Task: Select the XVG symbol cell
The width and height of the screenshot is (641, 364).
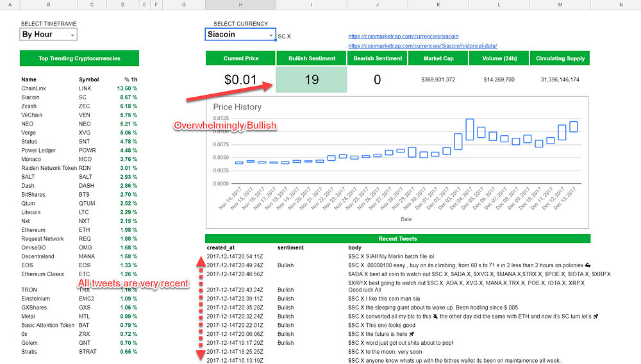Action: (85, 133)
